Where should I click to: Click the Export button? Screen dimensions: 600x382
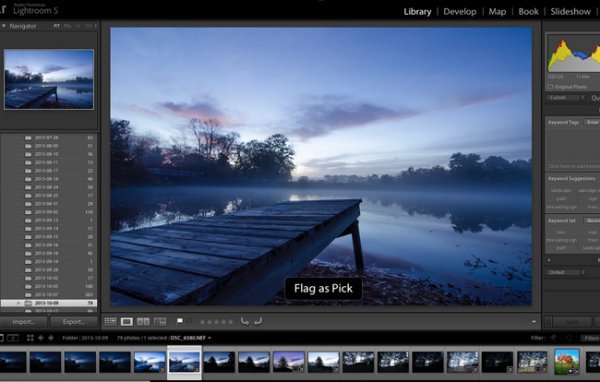[x=73, y=322]
